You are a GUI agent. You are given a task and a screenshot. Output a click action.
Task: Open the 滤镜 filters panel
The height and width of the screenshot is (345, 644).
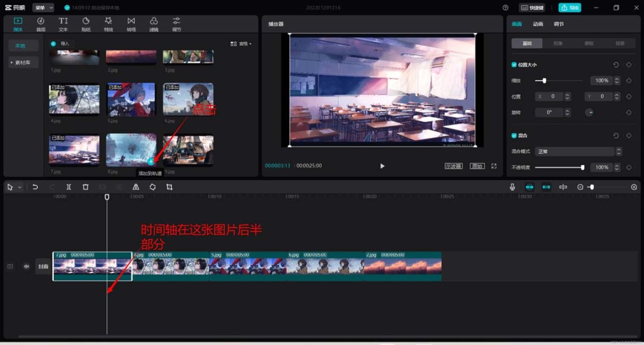[153, 24]
